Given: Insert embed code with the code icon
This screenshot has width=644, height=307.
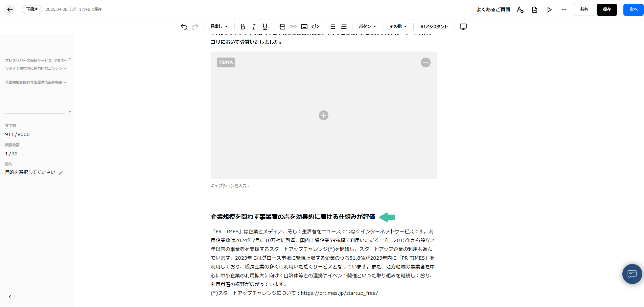Looking at the screenshot, I should 315,27.
